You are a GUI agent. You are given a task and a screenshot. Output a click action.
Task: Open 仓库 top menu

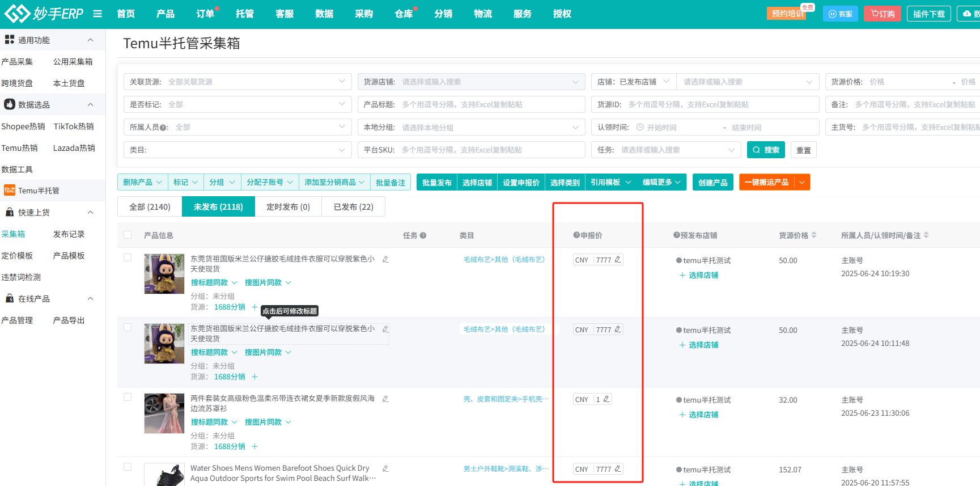pos(404,14)
